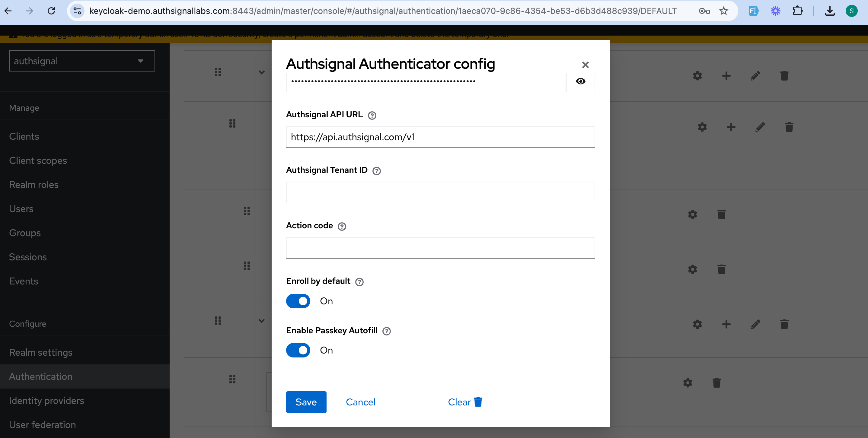Open Realm roles in the sidebar
Screen dimensions: 868x438
[x=34, y=185]
